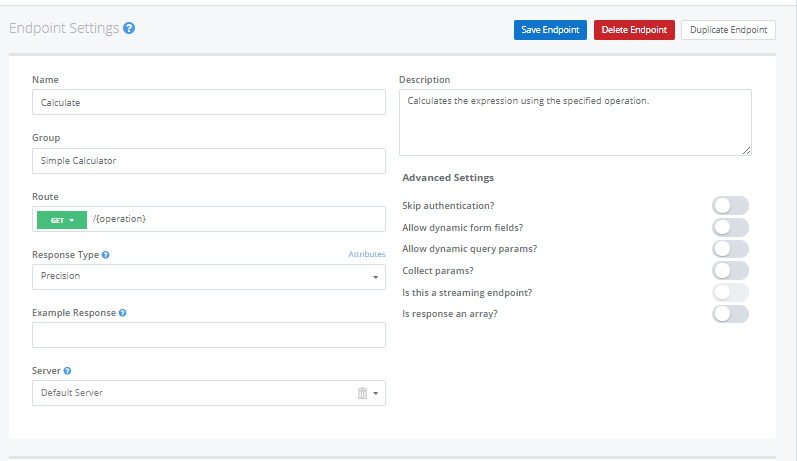Focus the Group field Simple Calculator

[209, 161]
